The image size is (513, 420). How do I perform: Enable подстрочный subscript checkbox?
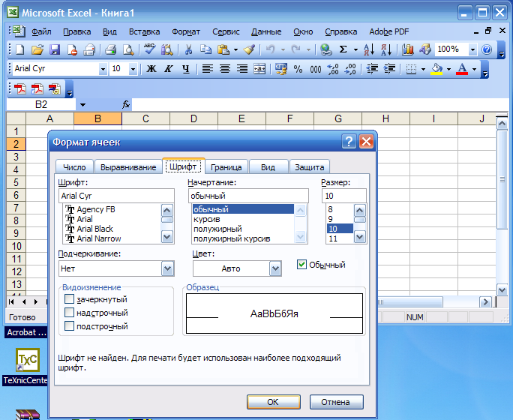[69, 325]
